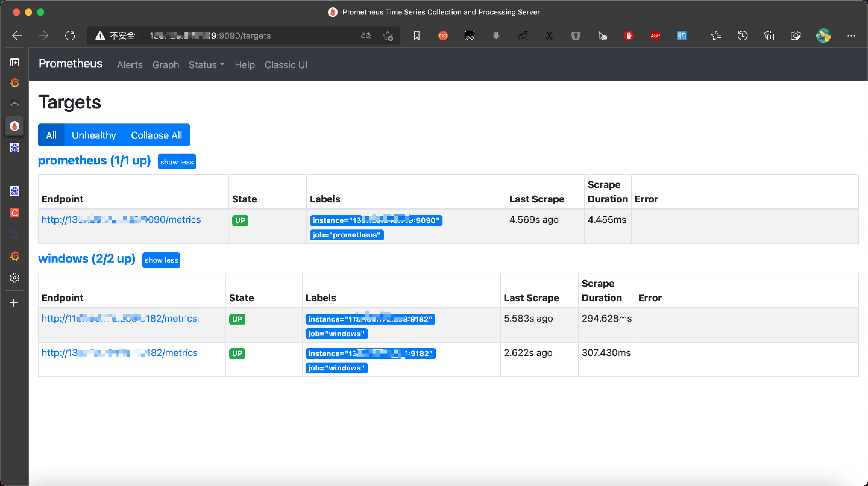
Task: Open browser history panel
Action: 743,36
